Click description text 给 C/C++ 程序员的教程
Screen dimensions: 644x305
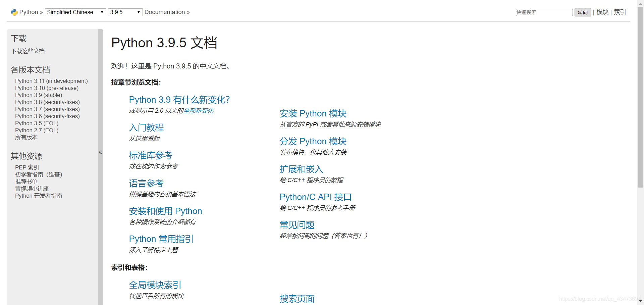click(x=312, y=180)
